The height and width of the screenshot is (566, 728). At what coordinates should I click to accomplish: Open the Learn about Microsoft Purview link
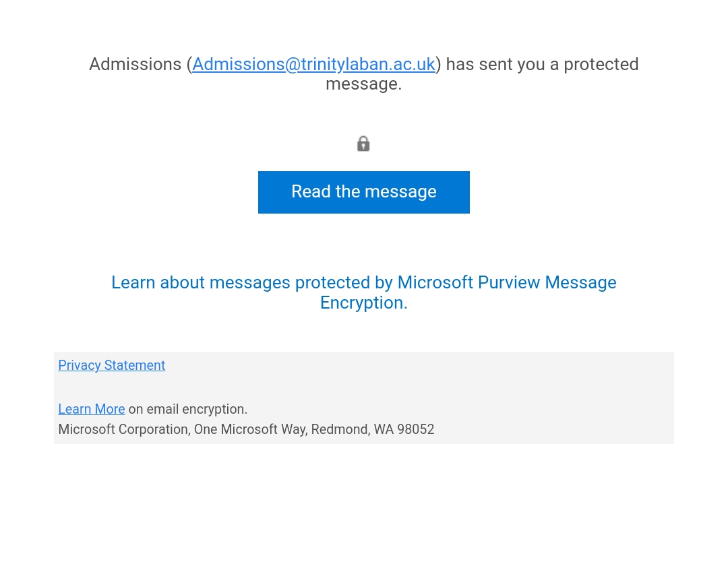pyautogui.click(x=363, y=282)
